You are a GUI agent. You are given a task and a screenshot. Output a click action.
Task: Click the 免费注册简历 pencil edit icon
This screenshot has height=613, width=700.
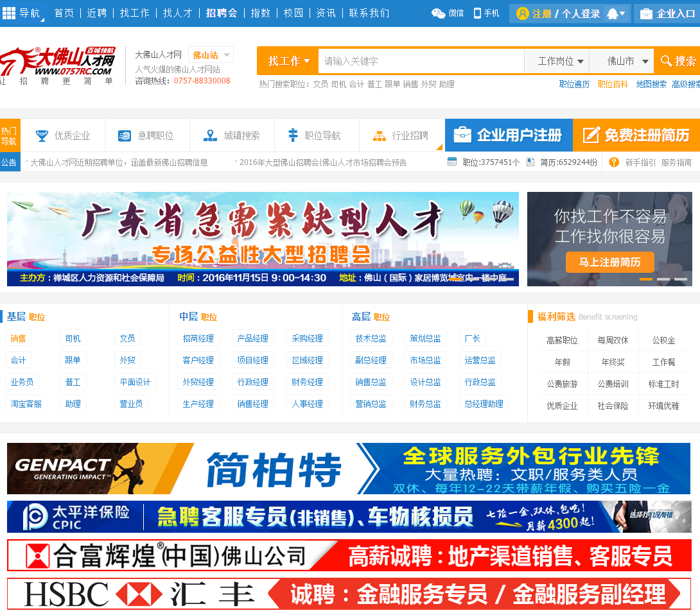(591, 135)
